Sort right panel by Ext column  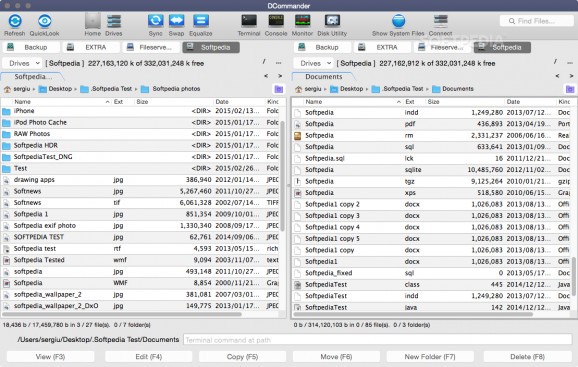click(414, 102)
